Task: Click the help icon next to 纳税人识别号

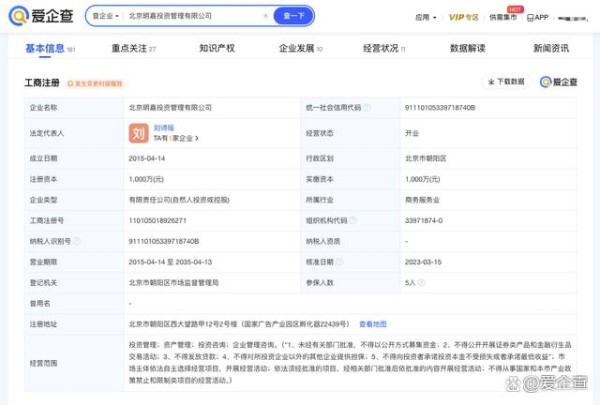Action: (77, 241)
